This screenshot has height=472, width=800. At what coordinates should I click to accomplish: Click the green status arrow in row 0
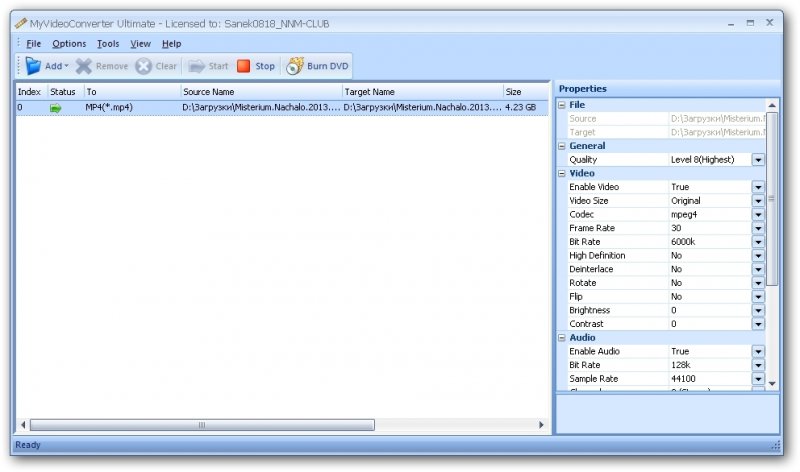(56, 108)
